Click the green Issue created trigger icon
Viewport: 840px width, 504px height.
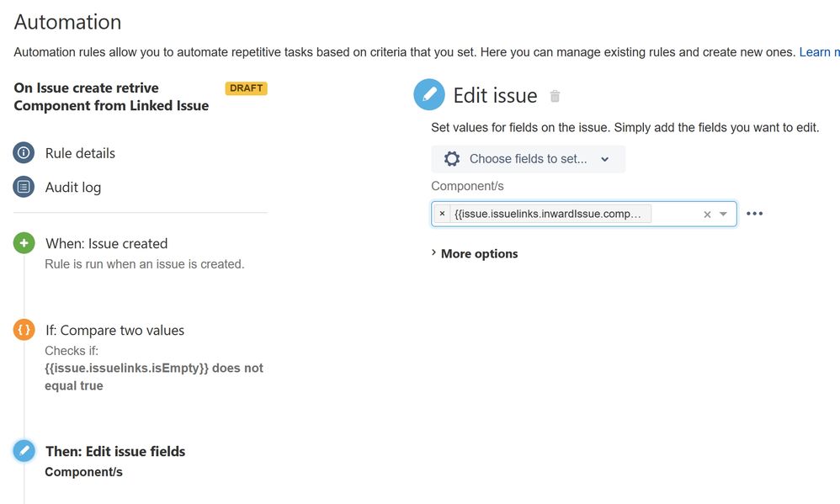(24, 243)
